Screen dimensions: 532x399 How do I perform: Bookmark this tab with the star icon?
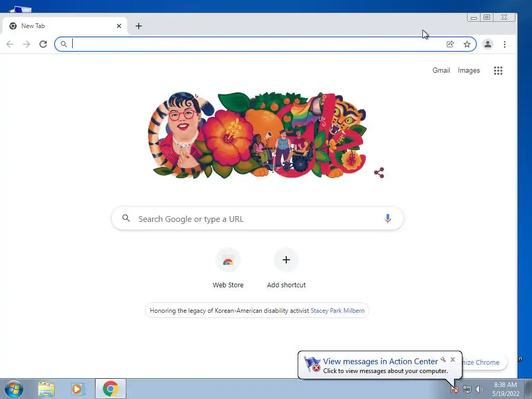pos(467,44)
